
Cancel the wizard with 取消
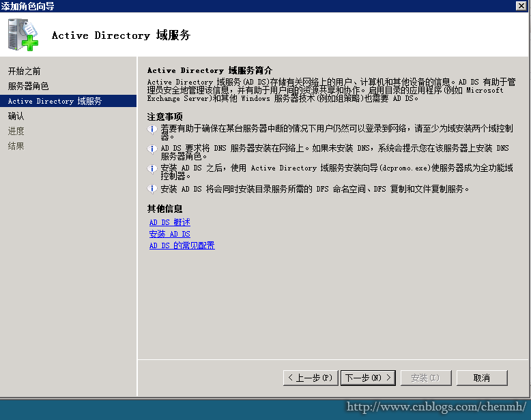pyautogui.click(x=482, y=378)
